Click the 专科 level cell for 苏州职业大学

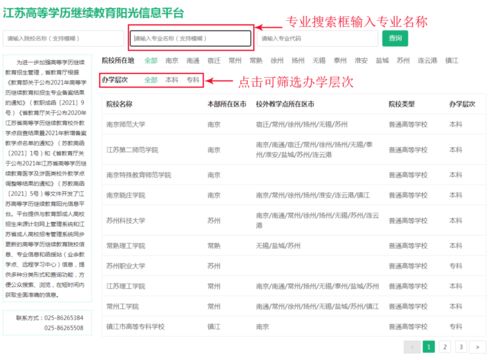(455, 266)
